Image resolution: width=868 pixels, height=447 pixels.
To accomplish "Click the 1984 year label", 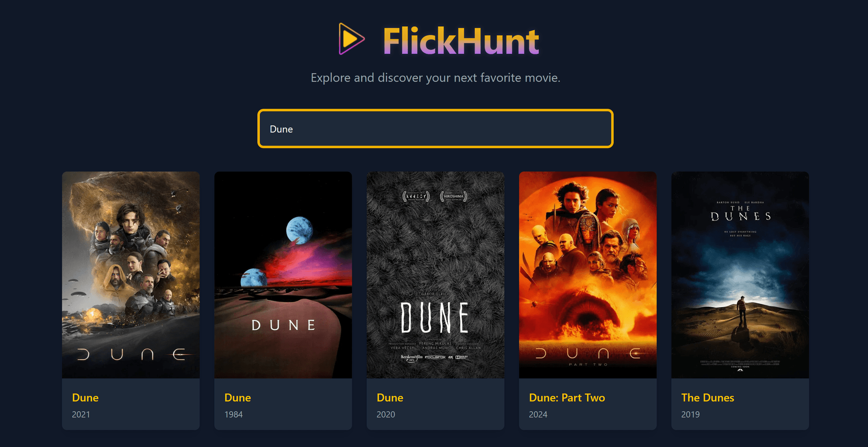I will tap(233, 414).
